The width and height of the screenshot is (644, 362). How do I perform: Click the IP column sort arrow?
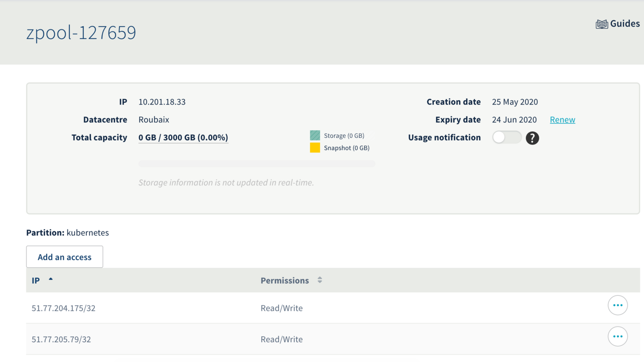[51, 279]
